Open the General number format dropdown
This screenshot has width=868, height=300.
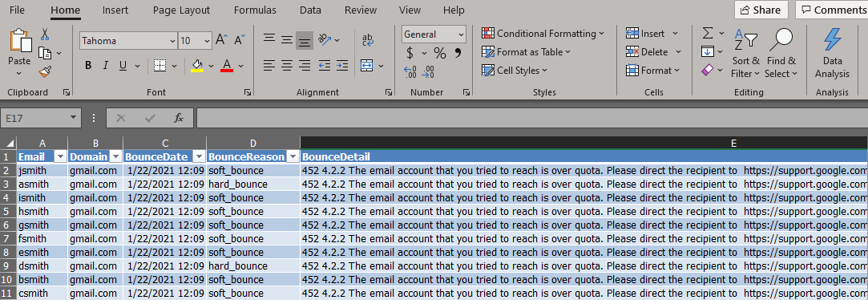click(461, 34)
